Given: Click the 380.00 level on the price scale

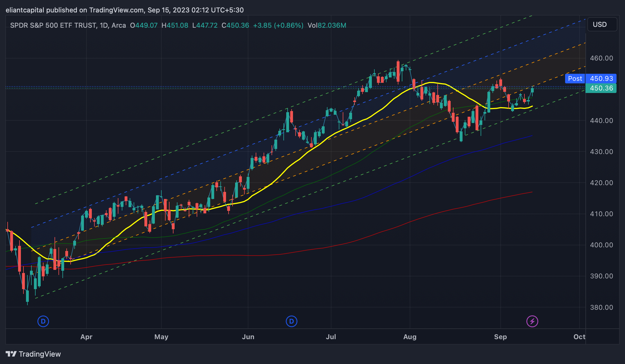Looking at the screenshot, I should click(601, 307).
